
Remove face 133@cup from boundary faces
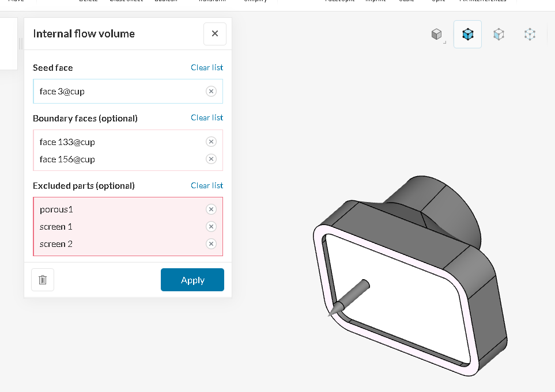coord(211,142)
